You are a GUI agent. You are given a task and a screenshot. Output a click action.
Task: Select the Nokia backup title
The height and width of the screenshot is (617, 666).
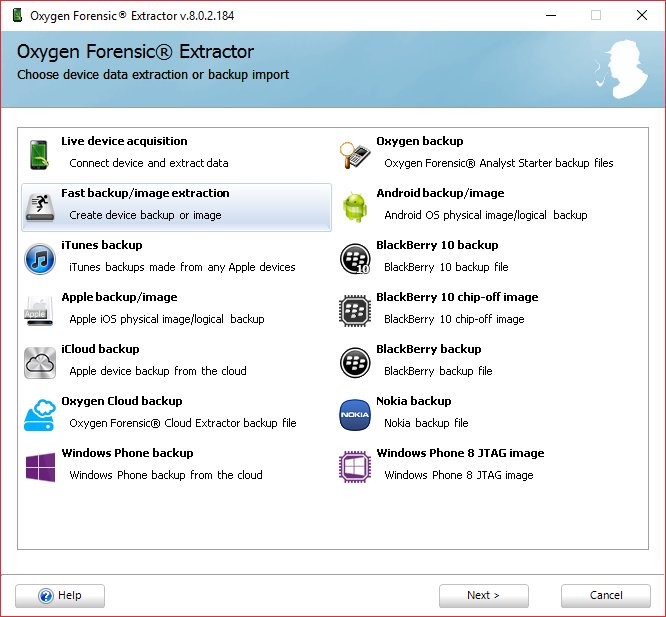tap(414, 401)
